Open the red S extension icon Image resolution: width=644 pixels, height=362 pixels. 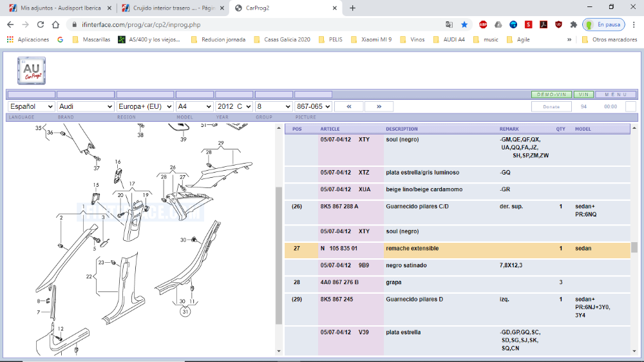[528, 24]
